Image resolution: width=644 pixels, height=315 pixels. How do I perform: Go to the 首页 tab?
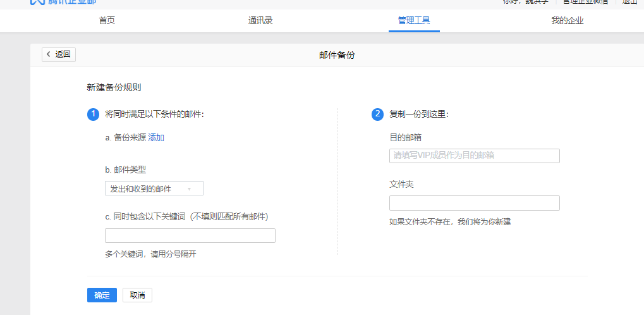click(107, 20)
